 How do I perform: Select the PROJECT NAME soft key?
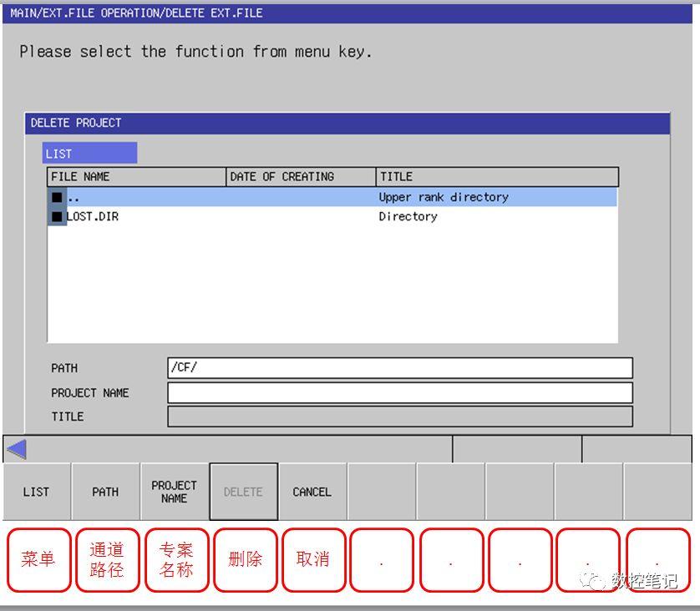point(174,492)
